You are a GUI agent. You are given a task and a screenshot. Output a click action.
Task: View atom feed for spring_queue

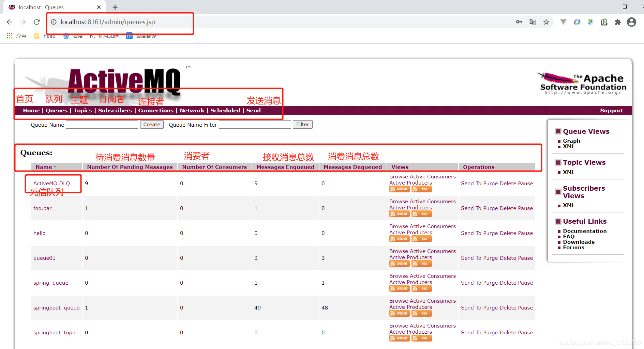tap(399, 288)
